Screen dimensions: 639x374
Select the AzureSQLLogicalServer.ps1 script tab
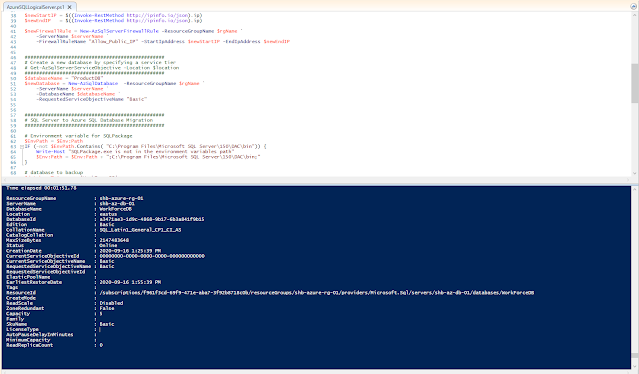pyautogui.click(x=35, y=7)
